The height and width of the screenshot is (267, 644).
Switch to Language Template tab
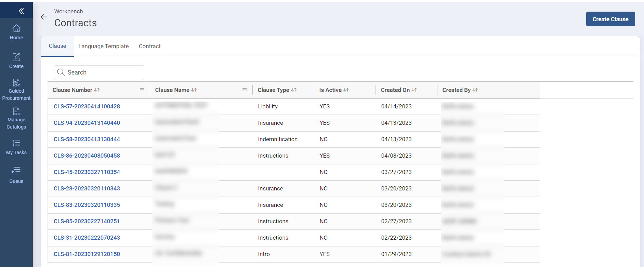(103, 46)
